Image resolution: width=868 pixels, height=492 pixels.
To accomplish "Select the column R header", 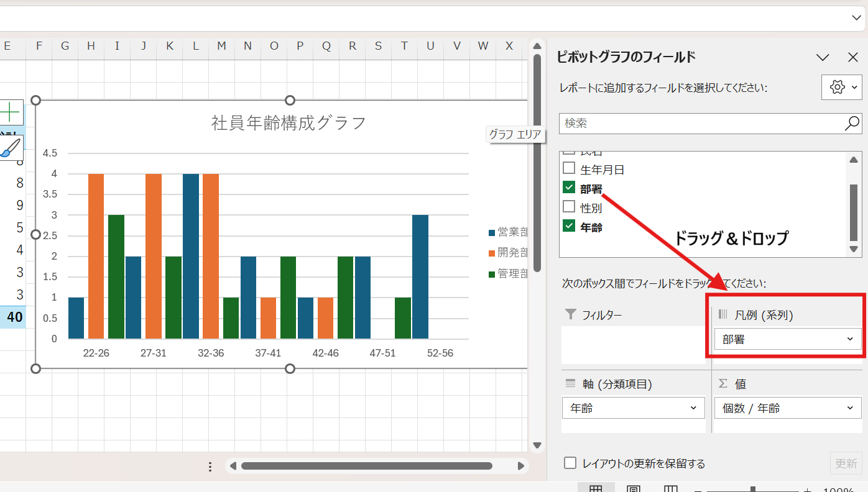I will [x=353, y=46].
